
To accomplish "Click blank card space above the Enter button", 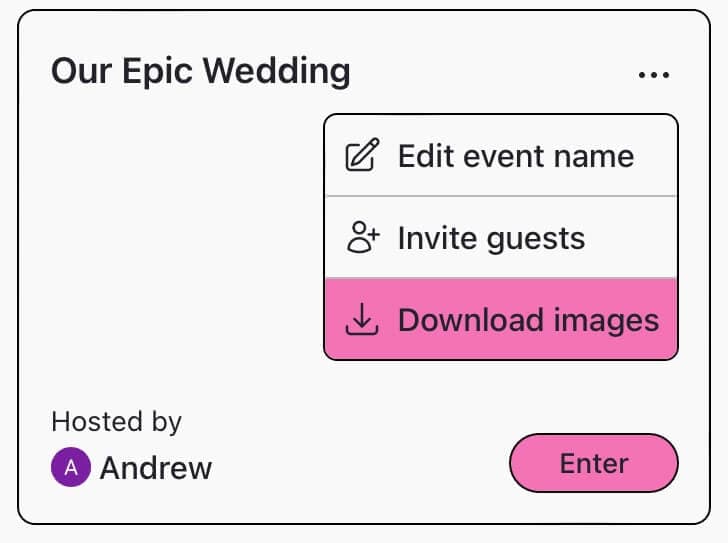I will 593,397.
